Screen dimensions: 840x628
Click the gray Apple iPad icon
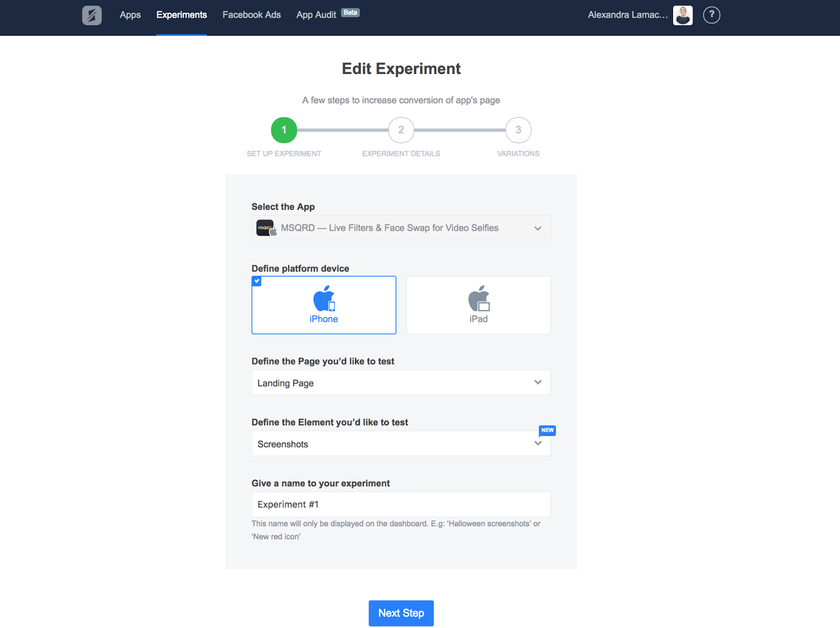coord(479,299)
